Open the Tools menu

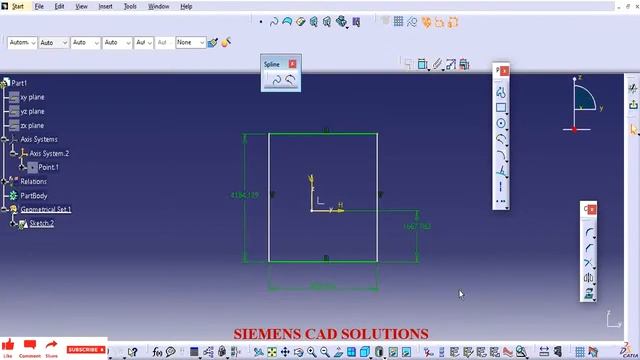[x=130, y=7]
